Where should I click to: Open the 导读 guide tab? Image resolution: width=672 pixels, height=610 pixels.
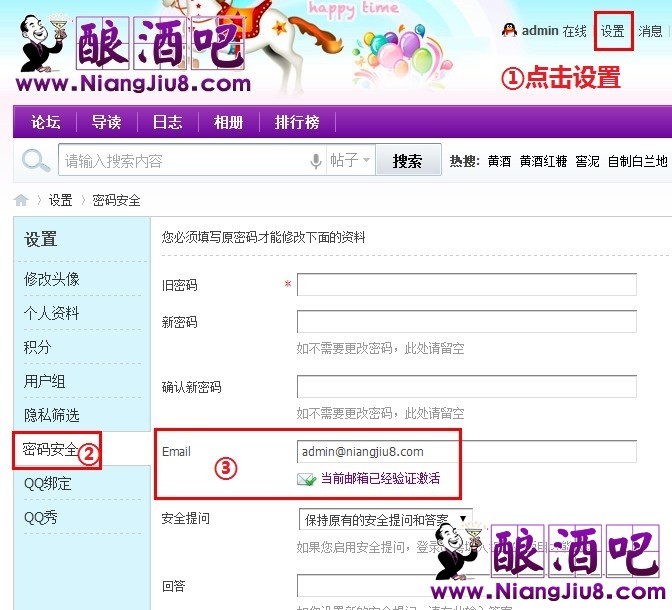point(106,122)
